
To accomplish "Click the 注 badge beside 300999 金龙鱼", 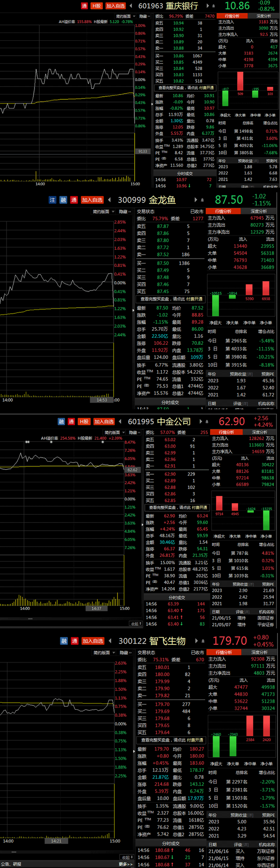I will (x=52, y=200).
